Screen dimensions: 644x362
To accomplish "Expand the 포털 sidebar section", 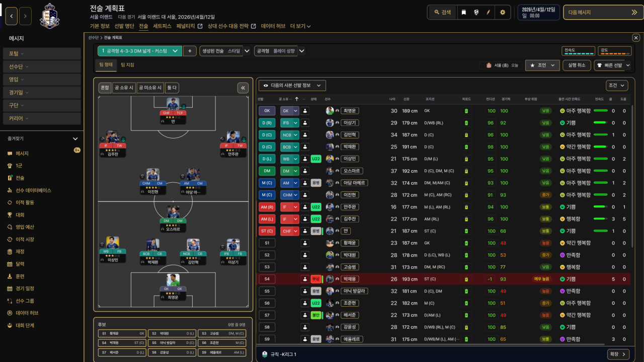I will pyautogui.click(x=42, y=53).
